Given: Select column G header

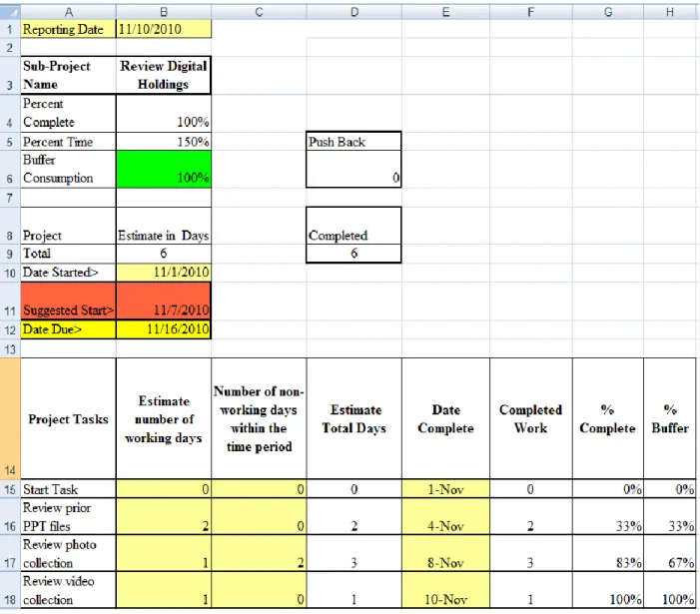Looking at the screenshot, I should [608, 12].
